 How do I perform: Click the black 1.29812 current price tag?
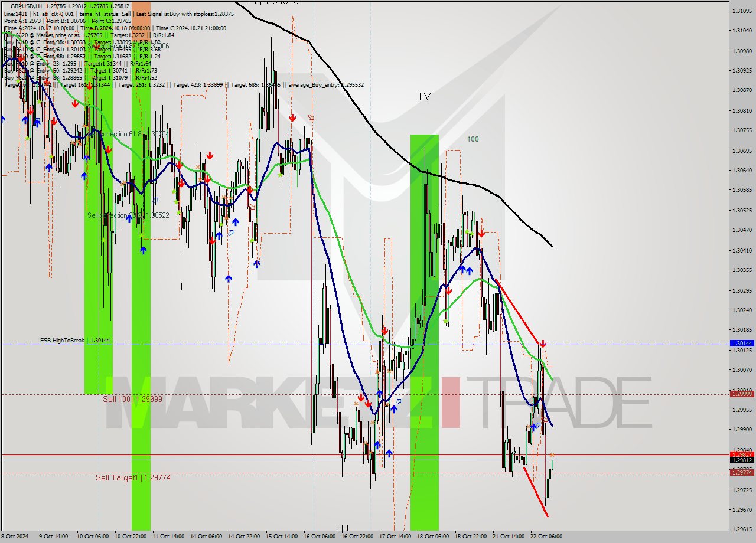(741, 460)
